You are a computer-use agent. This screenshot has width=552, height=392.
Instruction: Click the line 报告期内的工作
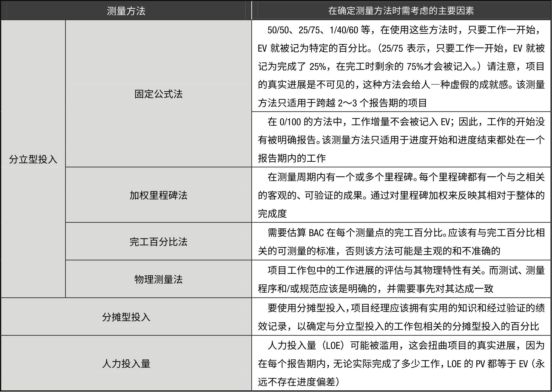pyautogui.click(x=292, y=158)
